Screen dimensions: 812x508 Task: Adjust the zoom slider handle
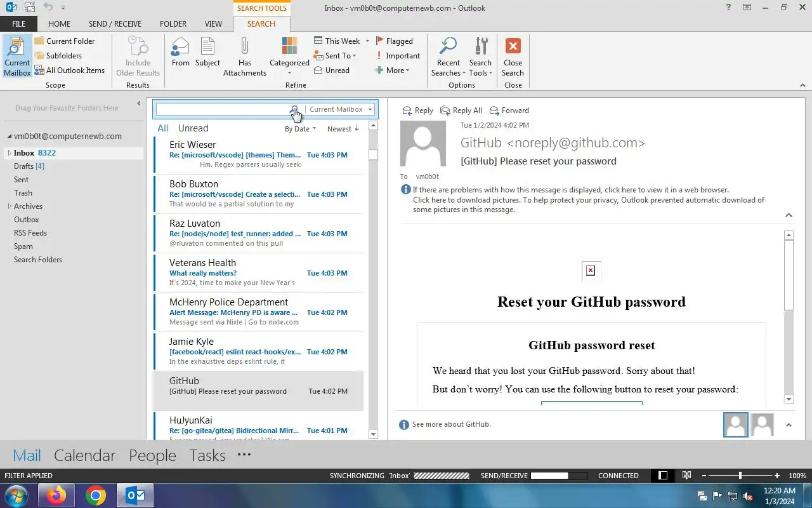740,475
